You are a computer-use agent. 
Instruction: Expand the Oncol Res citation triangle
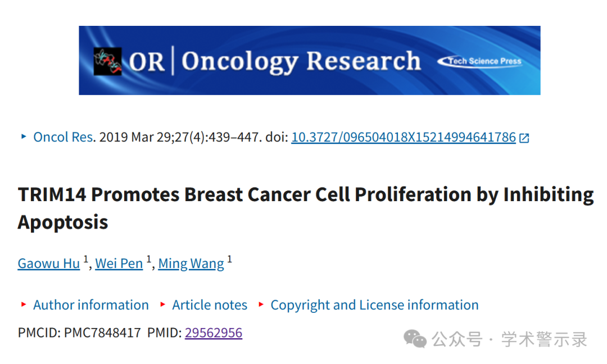[x=24, y=136]
